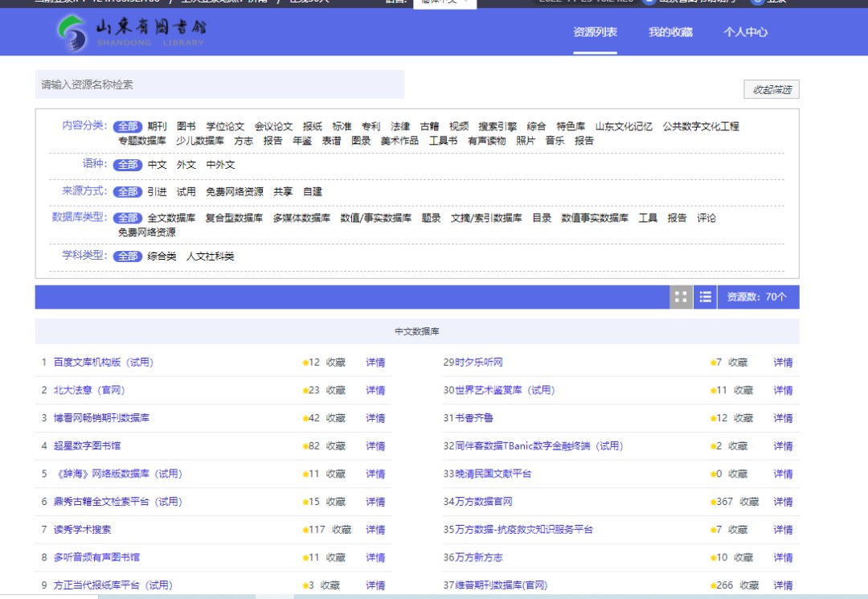Click the 中文数据库 section header
The image size is (868, 599).
click(x=417, y=331)
